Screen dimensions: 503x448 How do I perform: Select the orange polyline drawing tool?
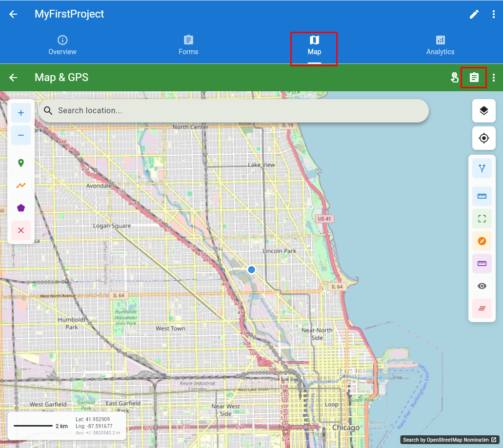20,185
